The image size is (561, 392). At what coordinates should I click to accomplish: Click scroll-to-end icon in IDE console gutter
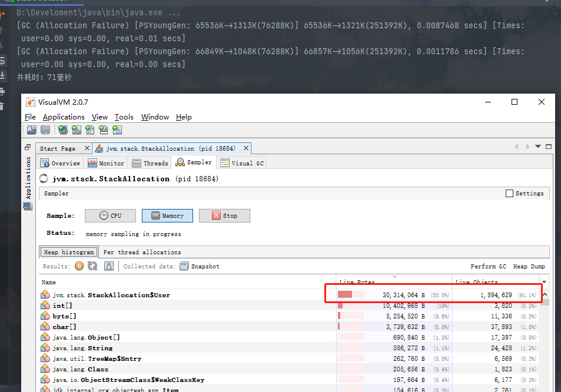pos(2,76)
